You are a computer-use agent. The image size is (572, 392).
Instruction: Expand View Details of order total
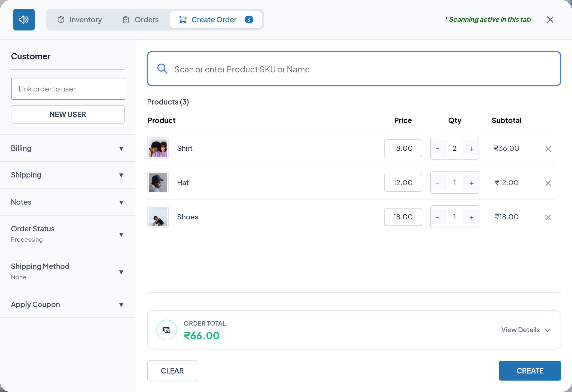coord(526,330)
